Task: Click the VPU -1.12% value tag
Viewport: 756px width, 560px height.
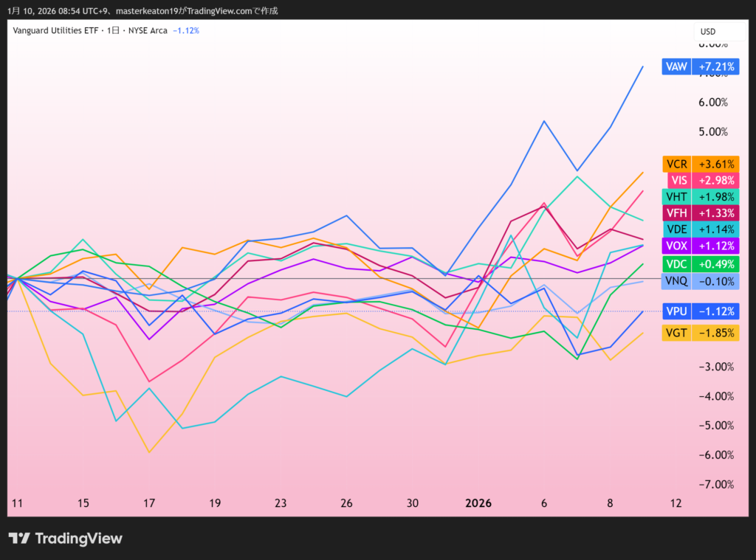Action: point(716,311)
